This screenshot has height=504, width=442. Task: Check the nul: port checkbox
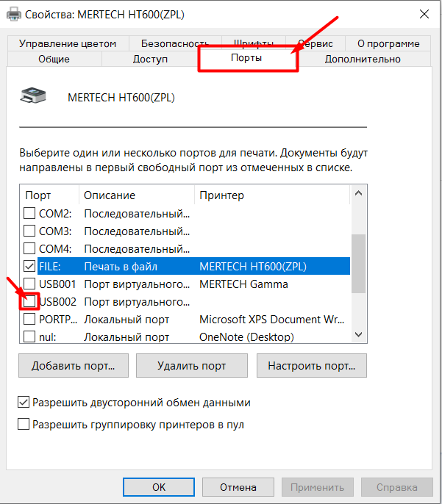pos(29,336)
